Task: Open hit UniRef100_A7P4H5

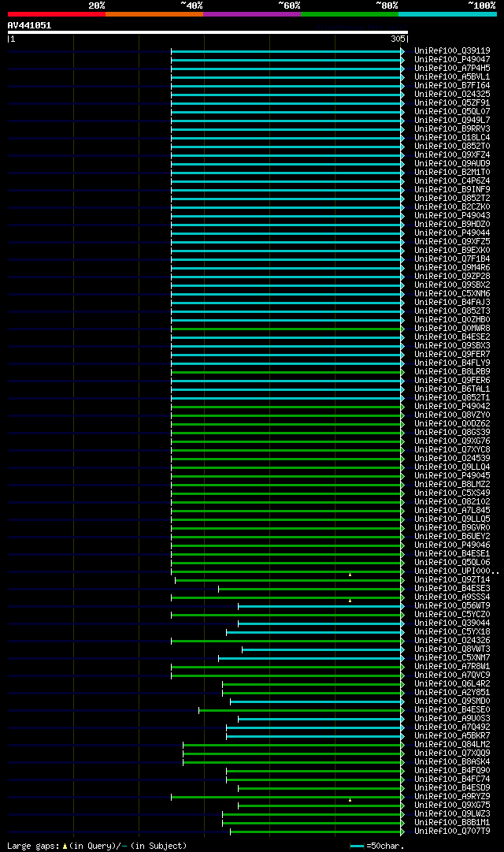Action: (x=452, y=68)
